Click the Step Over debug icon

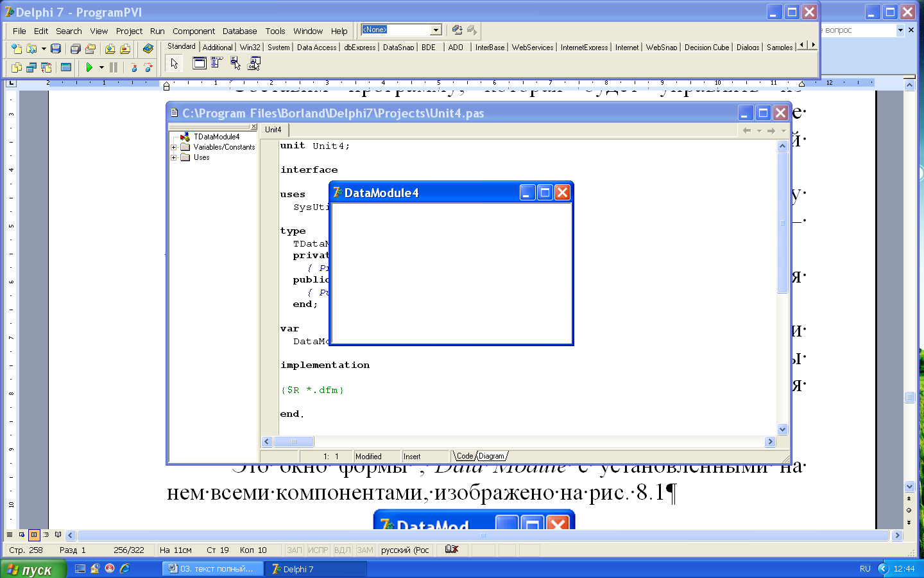coord(148,67)
